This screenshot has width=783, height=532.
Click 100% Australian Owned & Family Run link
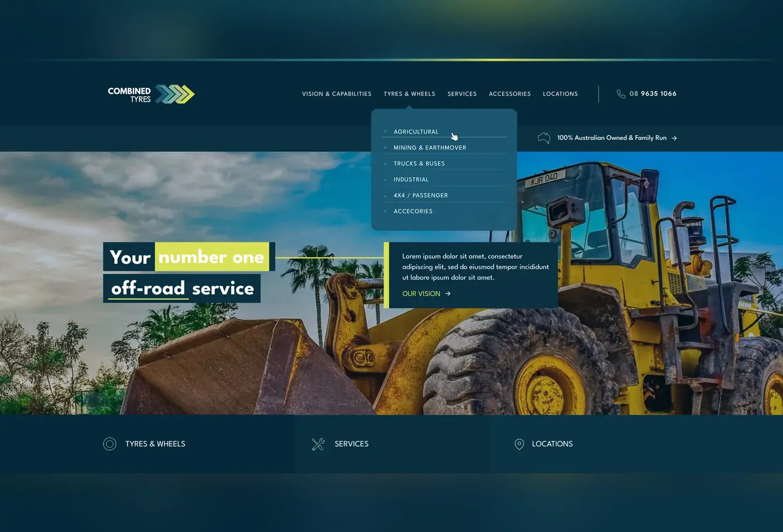pos(612,138)
